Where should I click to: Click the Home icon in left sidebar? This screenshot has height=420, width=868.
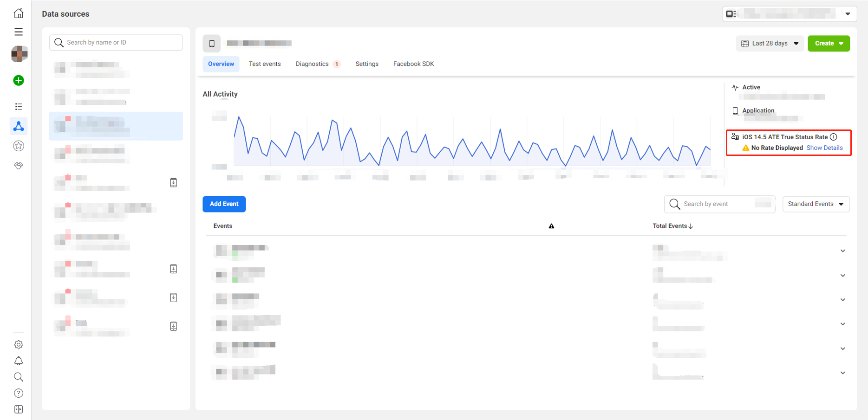point(19,13)
